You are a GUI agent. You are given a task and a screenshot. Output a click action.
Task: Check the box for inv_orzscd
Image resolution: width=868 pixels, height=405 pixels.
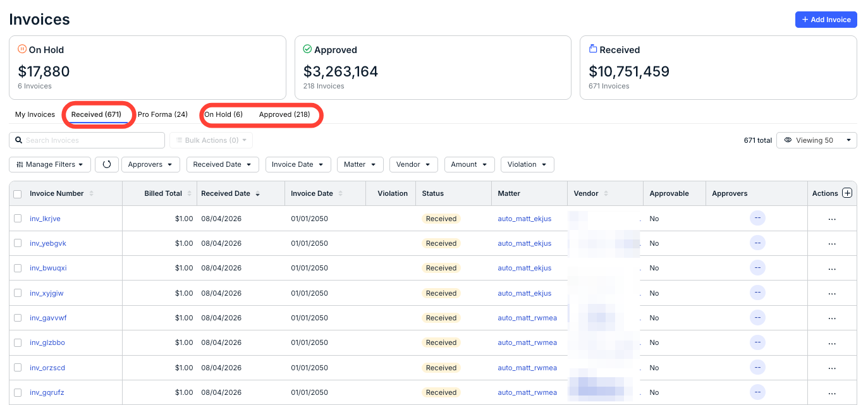(x=18, y=368)
